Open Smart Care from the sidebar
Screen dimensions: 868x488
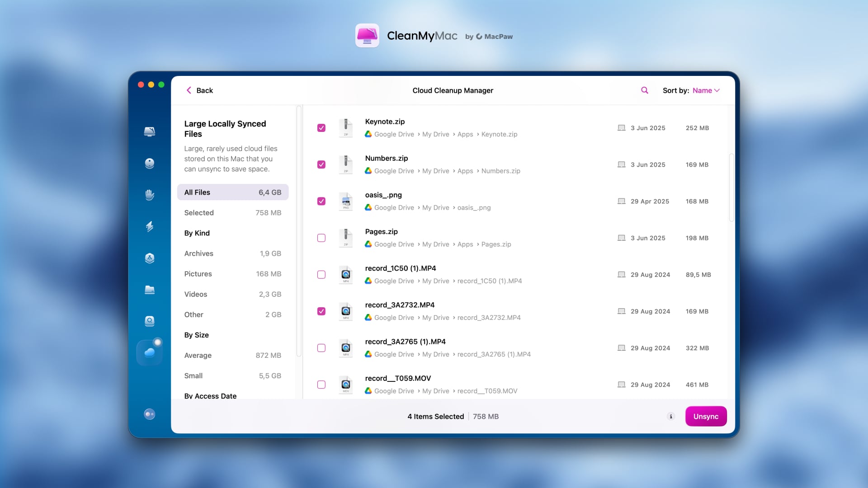coord(150,131)
